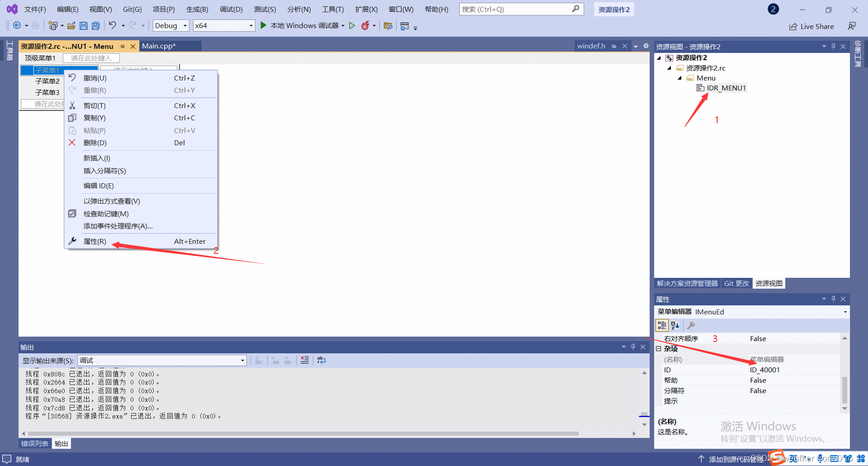Click the Undo arrow in toolbar
The height and width of the screenshot is (466, 868).
(x=113, y=25)
